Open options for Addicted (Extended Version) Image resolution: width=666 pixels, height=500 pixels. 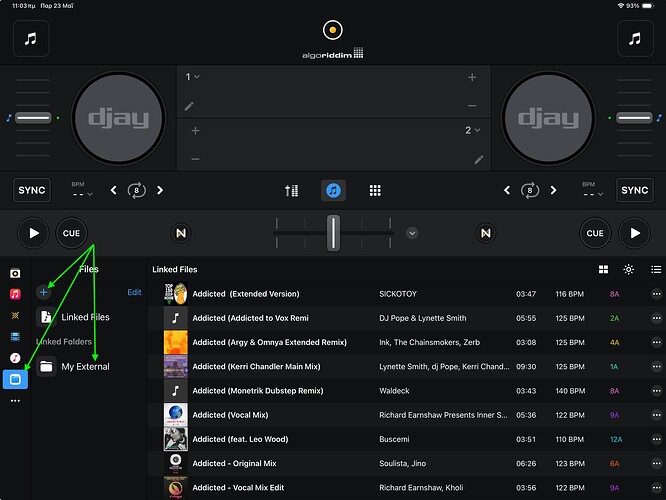click(x=656, y=294)
